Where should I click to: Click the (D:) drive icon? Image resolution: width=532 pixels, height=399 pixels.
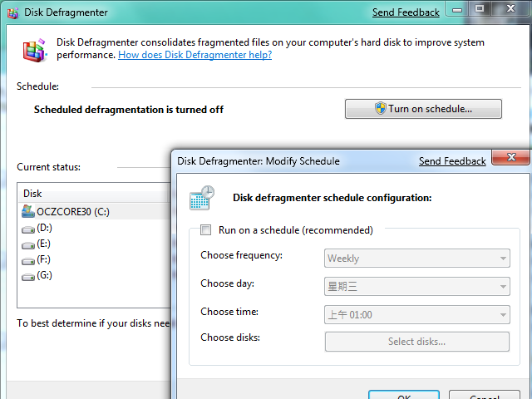(x=28, y=229)
